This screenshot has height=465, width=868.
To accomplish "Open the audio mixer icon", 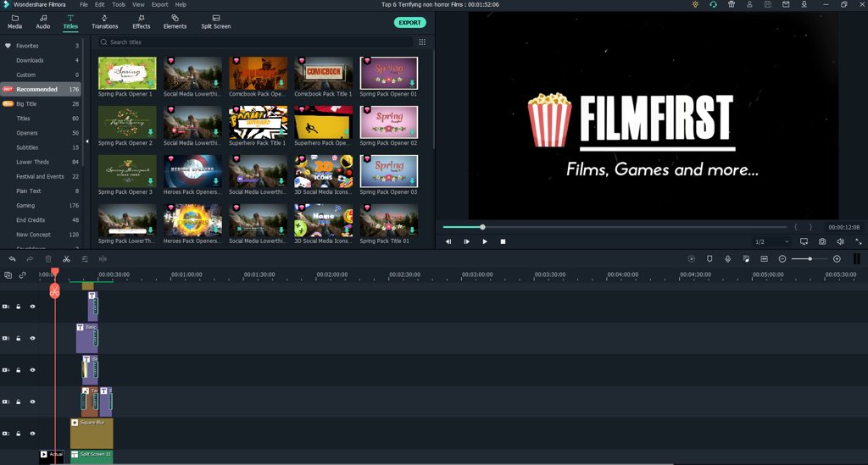I will click(x=746, y=259).
